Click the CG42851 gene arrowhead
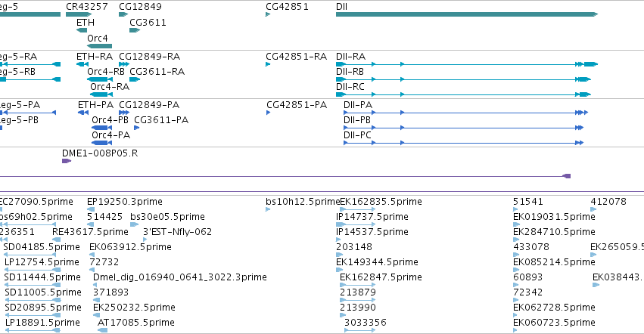 pyautogui.click(x=268, y=14)
